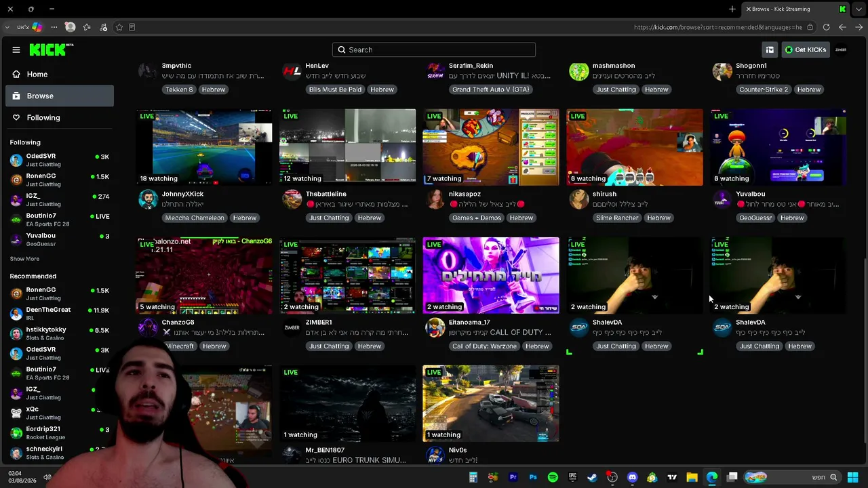Click the browser address bar URL
Image resolution: width=868 pixels, height=488 pixels.
[718, 27]
